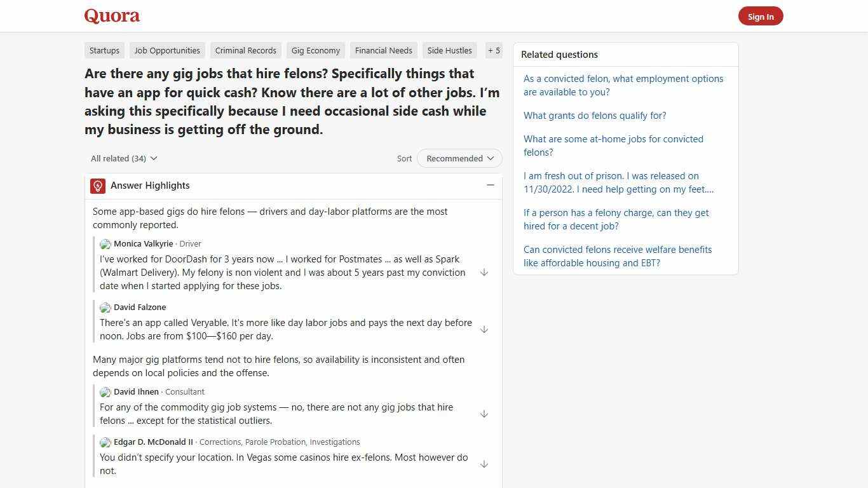
Task: Downvote Edgar D. McDonald II's answer
Action: pyautogui.click(x=484, y=464)
